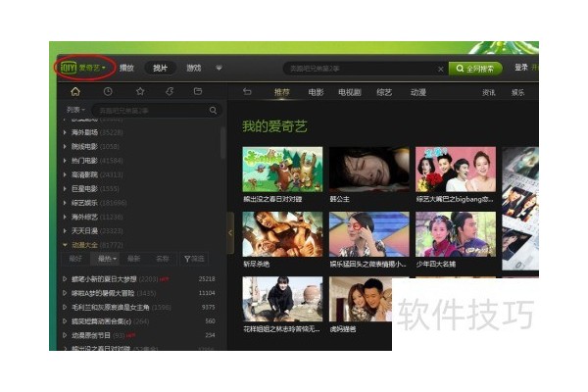
Task: Go to the home icon in sidebar
Action: [x=75, y=91]
